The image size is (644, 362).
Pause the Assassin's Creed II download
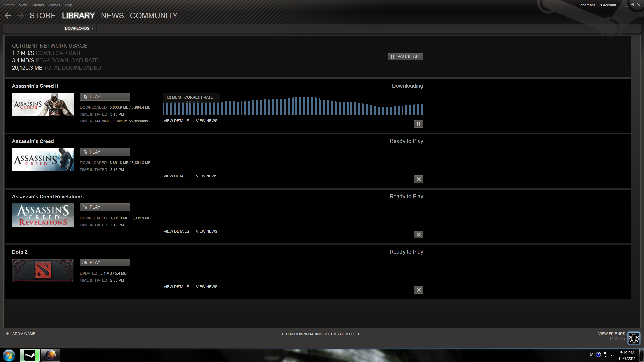click(x=418, y=124)
